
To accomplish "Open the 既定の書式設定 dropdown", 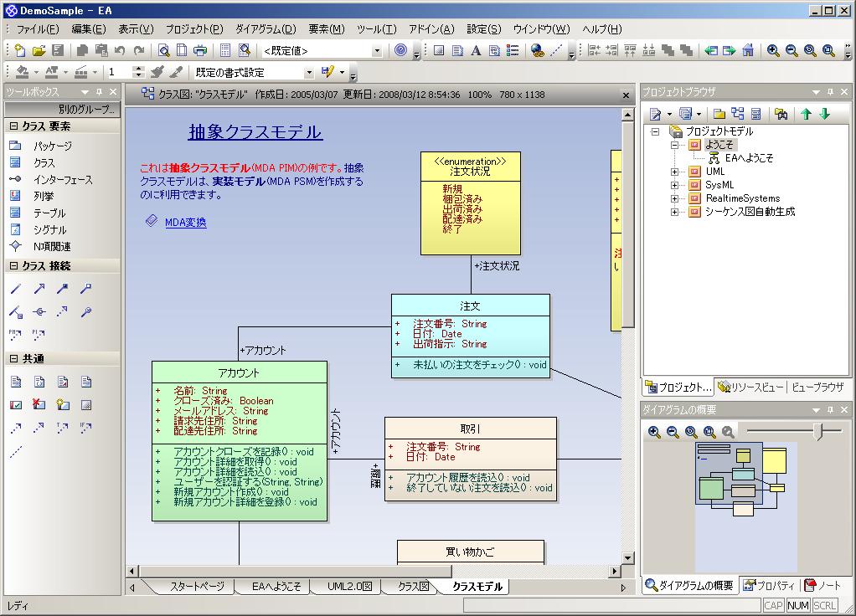I will 309,73.
